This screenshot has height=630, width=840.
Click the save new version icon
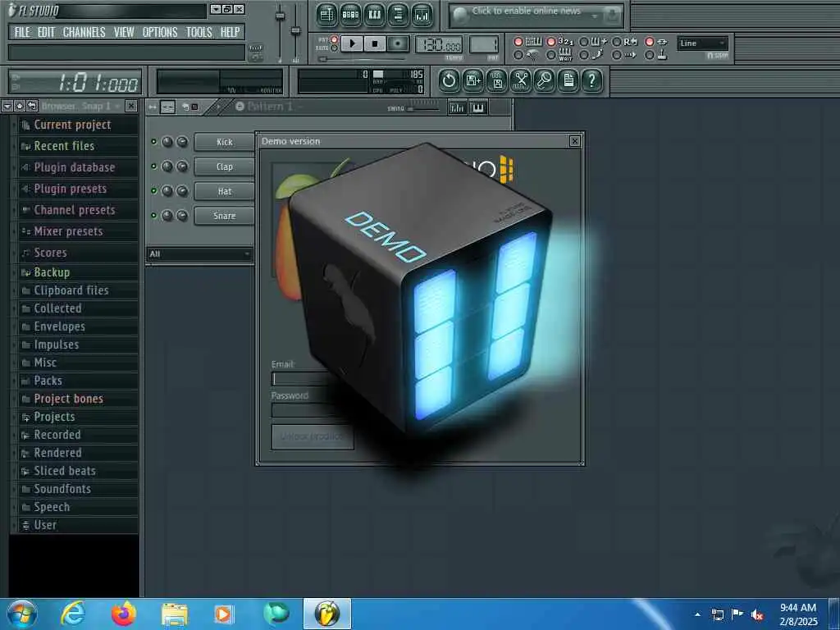pos(473,81)
